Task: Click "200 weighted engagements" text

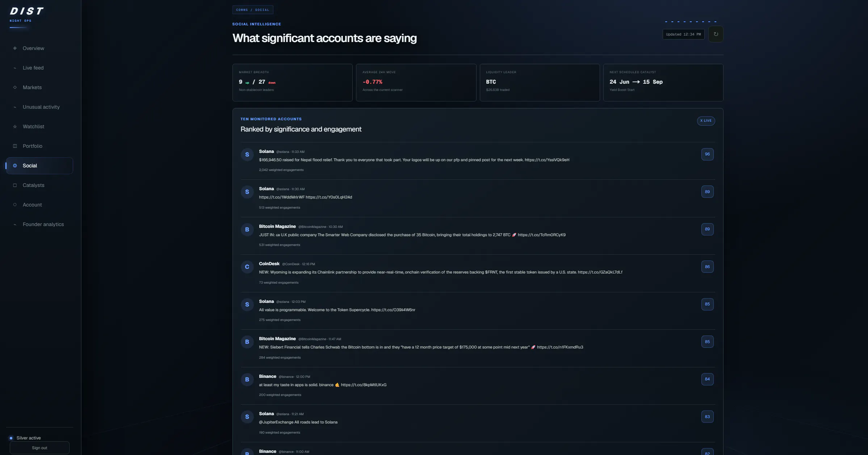Action: pyautogui.click(x=280, y=395)
